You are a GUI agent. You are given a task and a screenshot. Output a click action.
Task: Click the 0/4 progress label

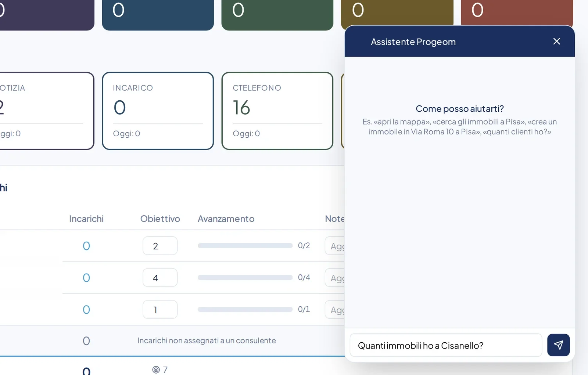(x=304, y=277)
